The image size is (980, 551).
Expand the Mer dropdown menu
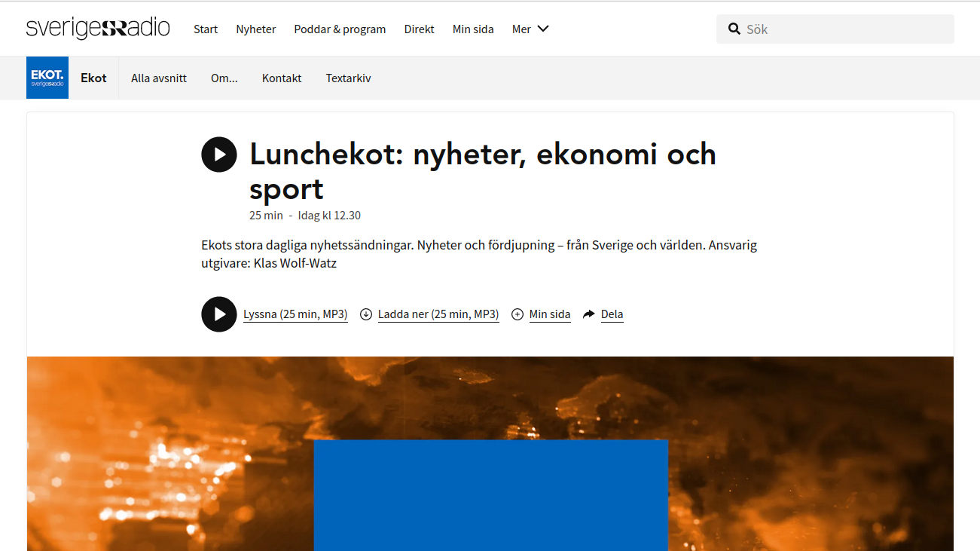pyautogui.click(x=530, y=29)
